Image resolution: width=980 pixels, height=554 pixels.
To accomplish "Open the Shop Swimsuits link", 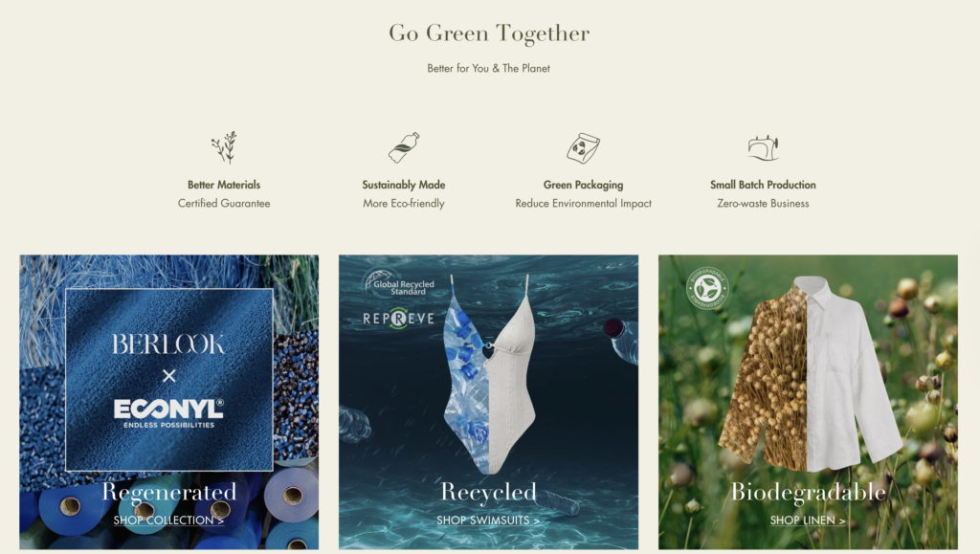I will click(x=488, y=521).
